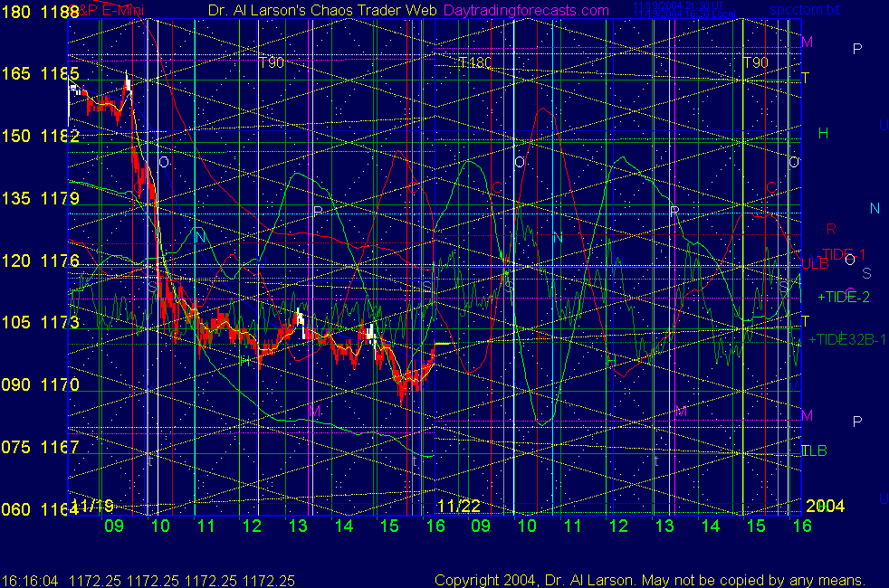The height and width of the screenshot is (588, 889).
Task: Click the gray S label outside the chart's right edge
Action: 867,273
